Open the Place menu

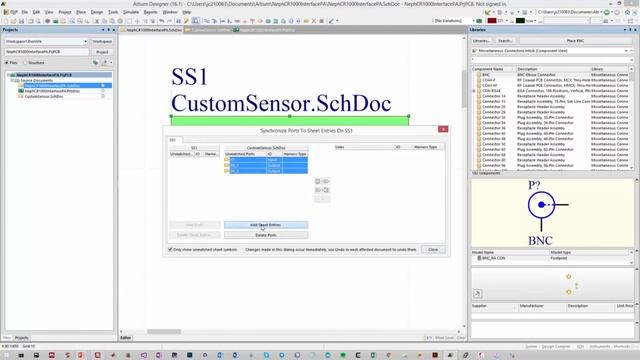[x=81, y=12]
